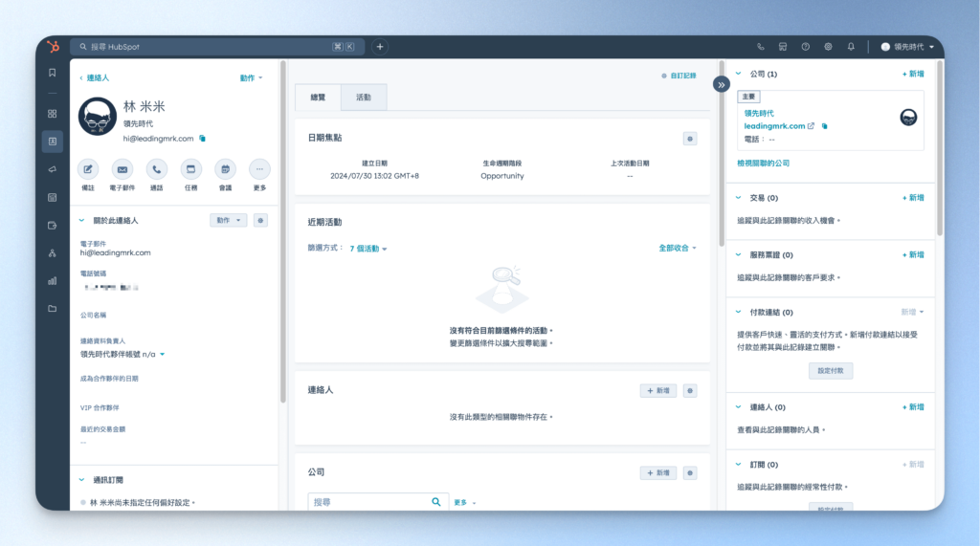Viewport: 980px width, 546px height.
Task: Click 新增 button in middle 連絡人 card
Action: point(658,391)
